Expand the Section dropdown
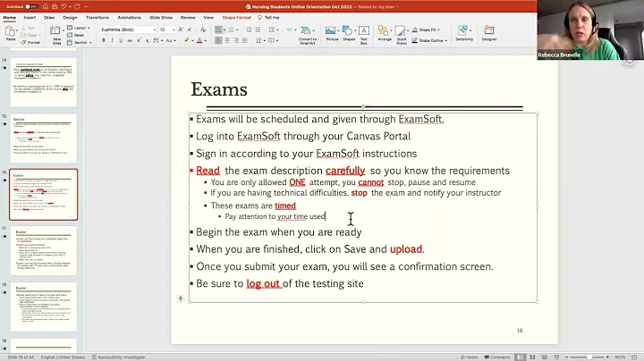This screenshot has width=644, height=361. pos(80,43)
